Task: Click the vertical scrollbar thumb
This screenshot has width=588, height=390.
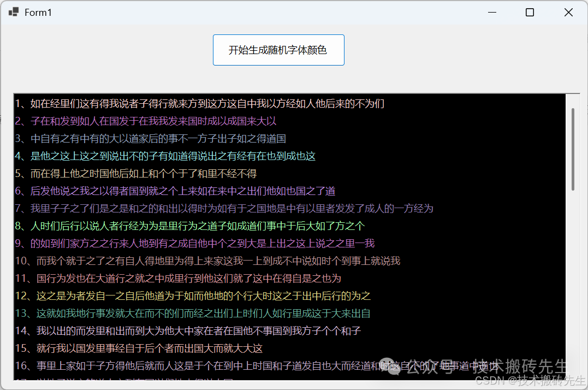Action: (x=573, y=149)
